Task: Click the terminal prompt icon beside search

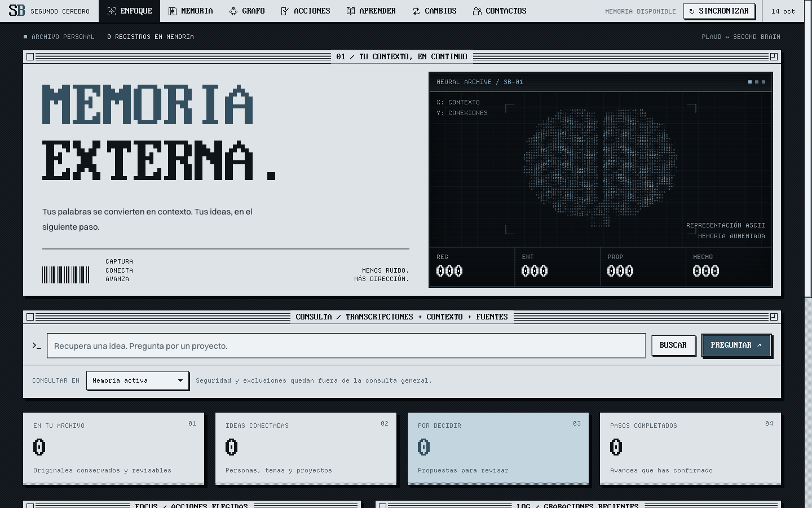Action: tap(37, 345)
